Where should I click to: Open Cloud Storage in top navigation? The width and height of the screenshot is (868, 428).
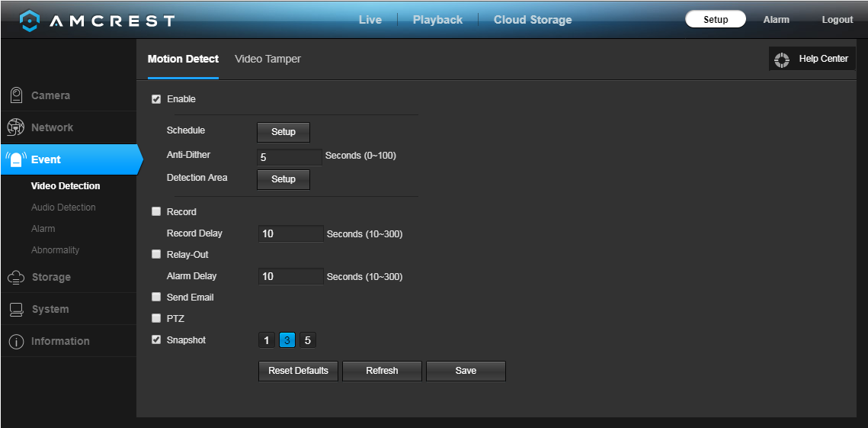(x=533, y=20)
